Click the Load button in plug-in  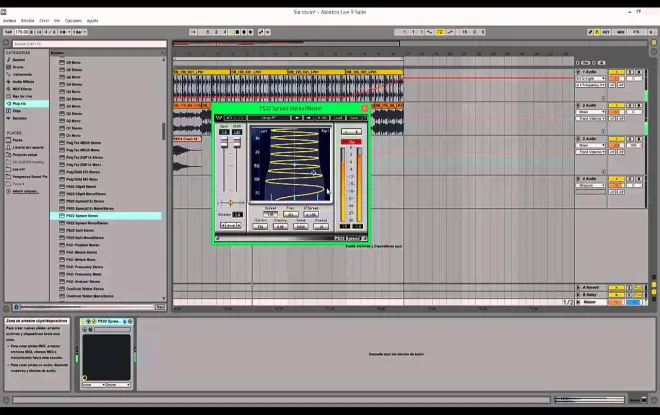[x=338, y=118]
